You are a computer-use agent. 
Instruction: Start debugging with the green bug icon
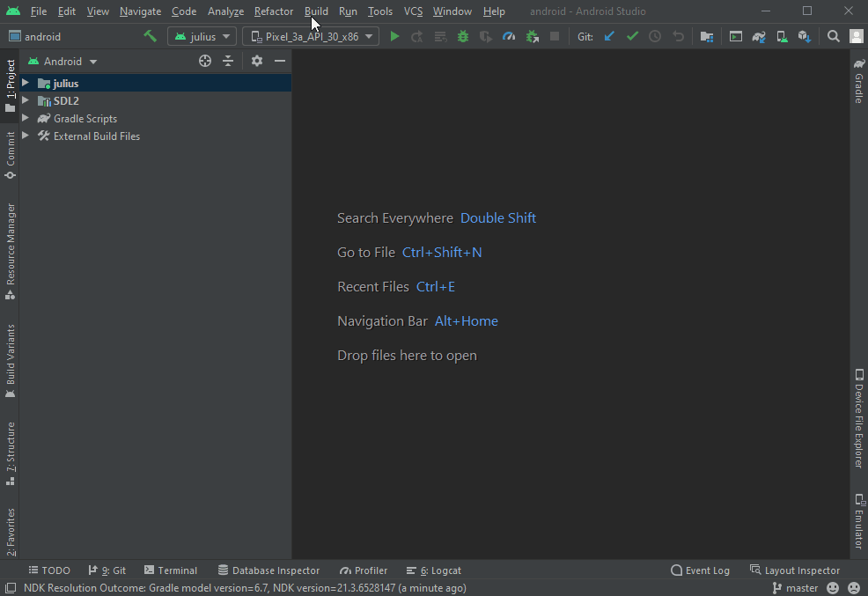click(x=463, y=36)
